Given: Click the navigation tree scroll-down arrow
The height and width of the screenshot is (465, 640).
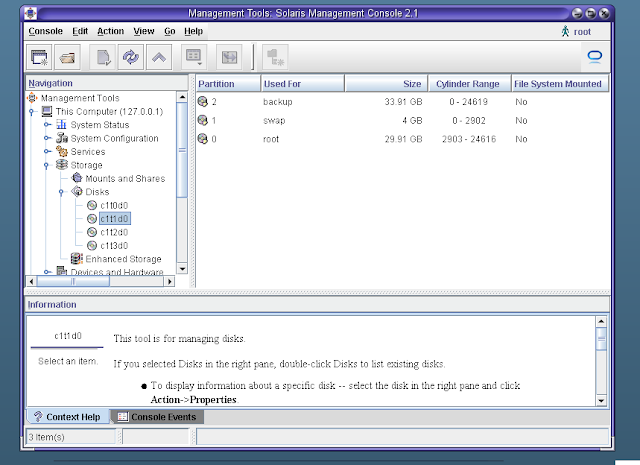Looking at the screenshot, I should pyautogui.click(x=182, y=269).
